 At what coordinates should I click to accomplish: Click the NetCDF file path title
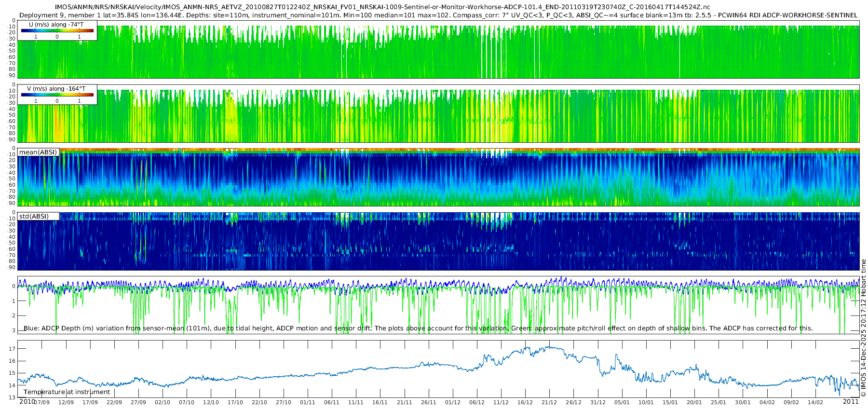click(382, 7)
